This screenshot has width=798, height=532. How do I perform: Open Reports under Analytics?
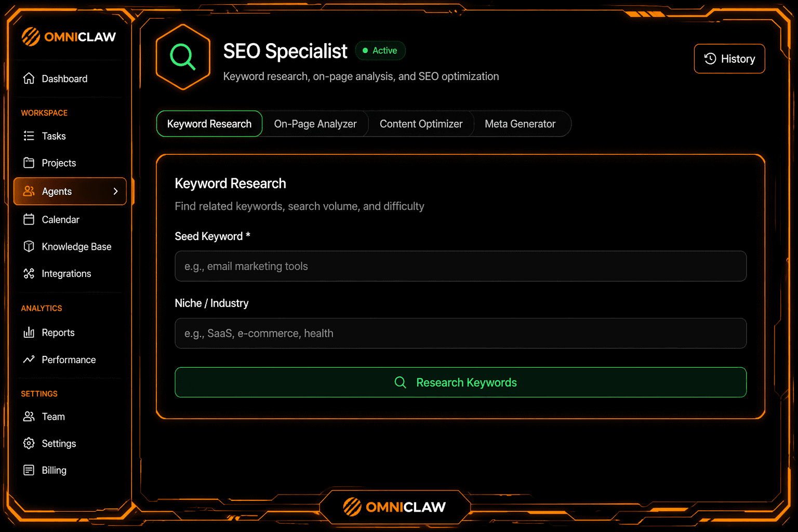70,332
